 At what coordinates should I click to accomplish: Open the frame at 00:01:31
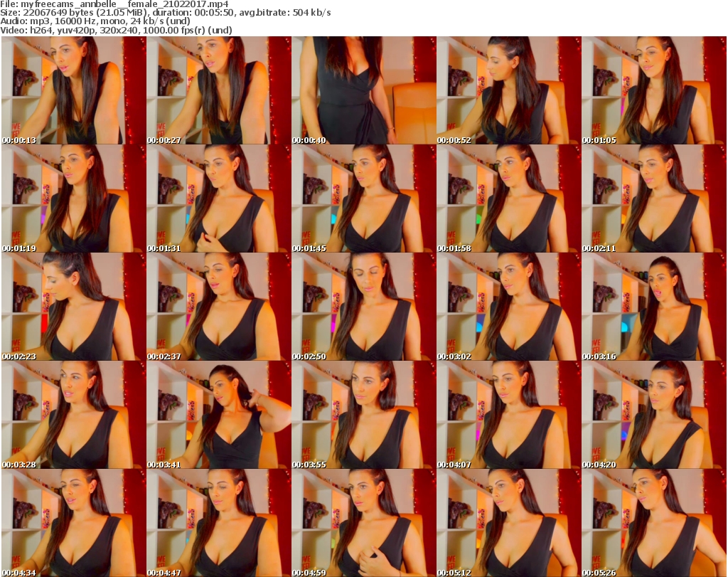219,198
